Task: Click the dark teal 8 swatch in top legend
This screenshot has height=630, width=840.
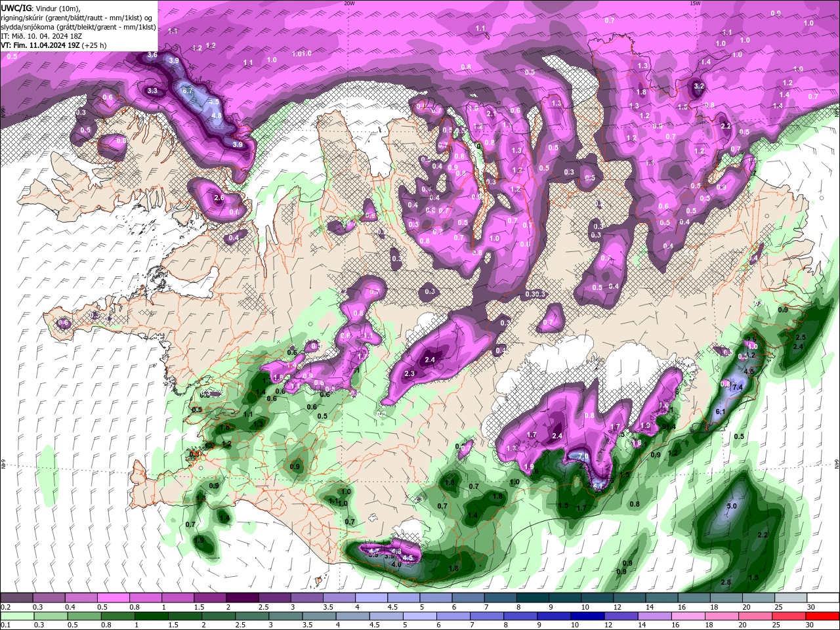Action: pyautogui.click(x=532, y=598)
